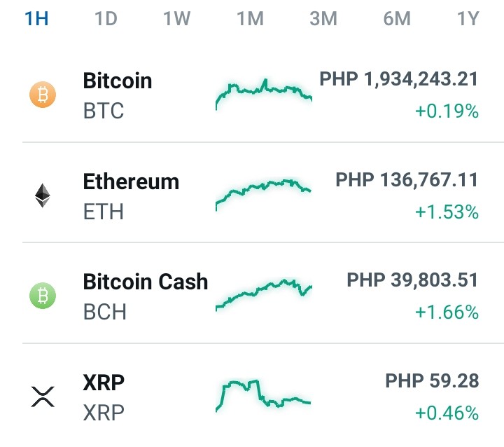Viewport: 504px width, 447px height.
Task: Select the 1D time range tab
Action: [x=106, y=19]
